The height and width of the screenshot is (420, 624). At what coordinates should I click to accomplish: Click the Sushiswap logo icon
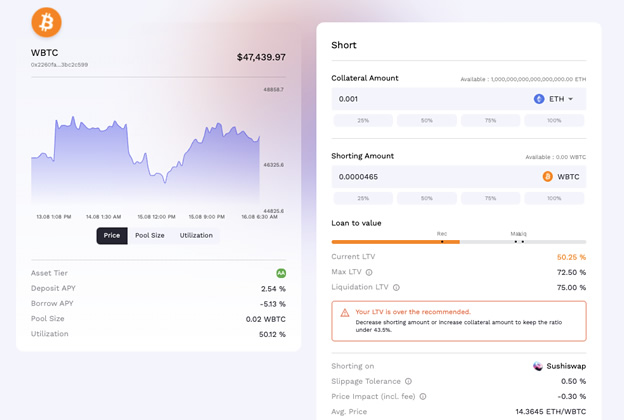click(538, 366)
